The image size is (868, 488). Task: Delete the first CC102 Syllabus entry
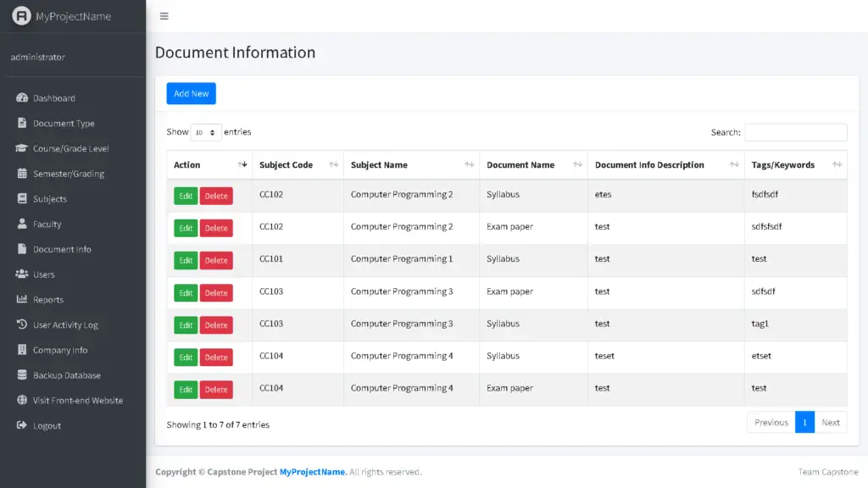tap(216, 196)
